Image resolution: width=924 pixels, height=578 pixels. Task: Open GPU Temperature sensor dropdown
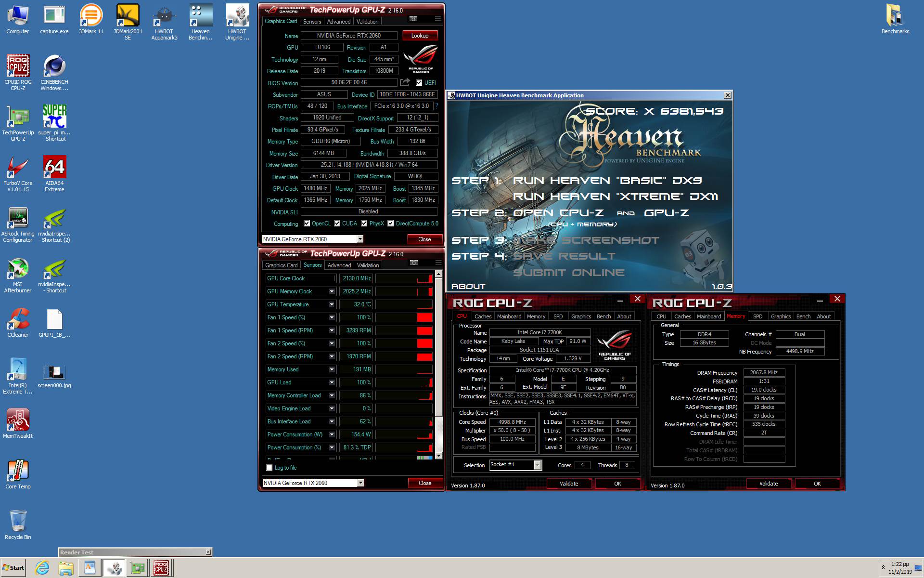click(x=332, y=304)
